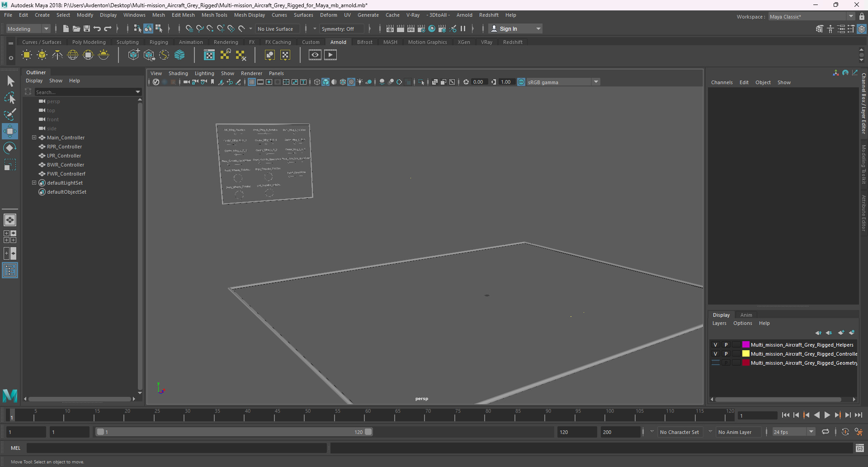Open the Workspace Maya Classic dropdown
Viewport: 868px width, 467px height.
(811, 17)
